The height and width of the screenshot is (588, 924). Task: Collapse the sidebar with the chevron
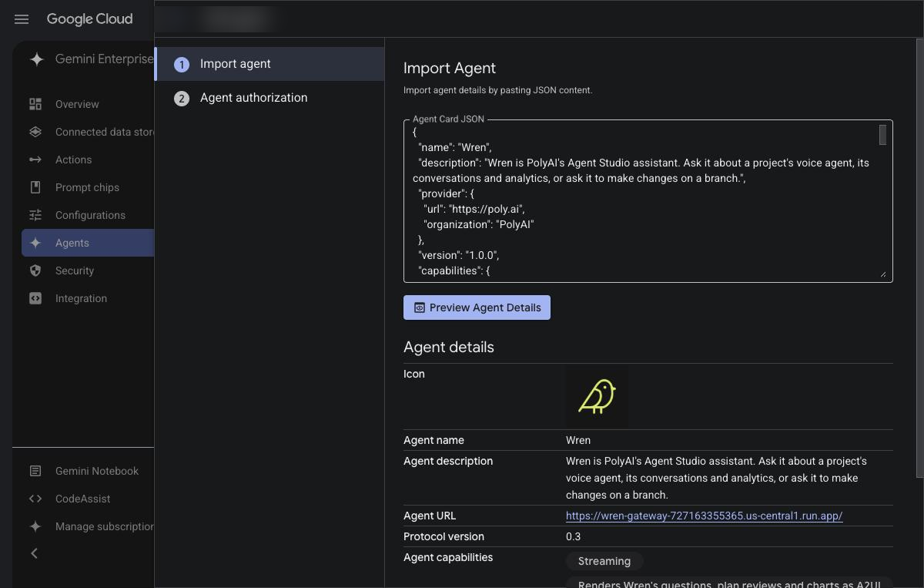pyautogui.click(x=34, y=553)
